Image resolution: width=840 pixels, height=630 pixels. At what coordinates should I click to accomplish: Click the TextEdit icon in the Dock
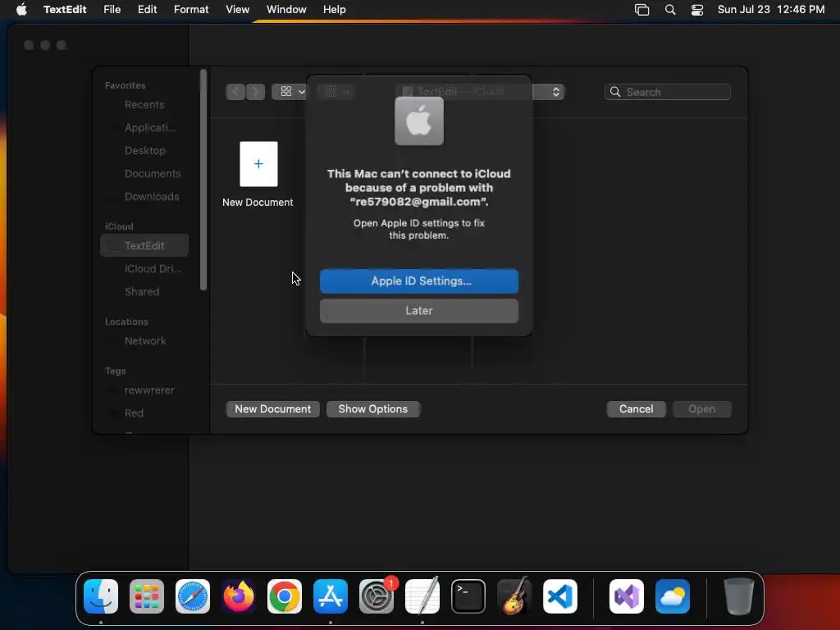point(422,596)
